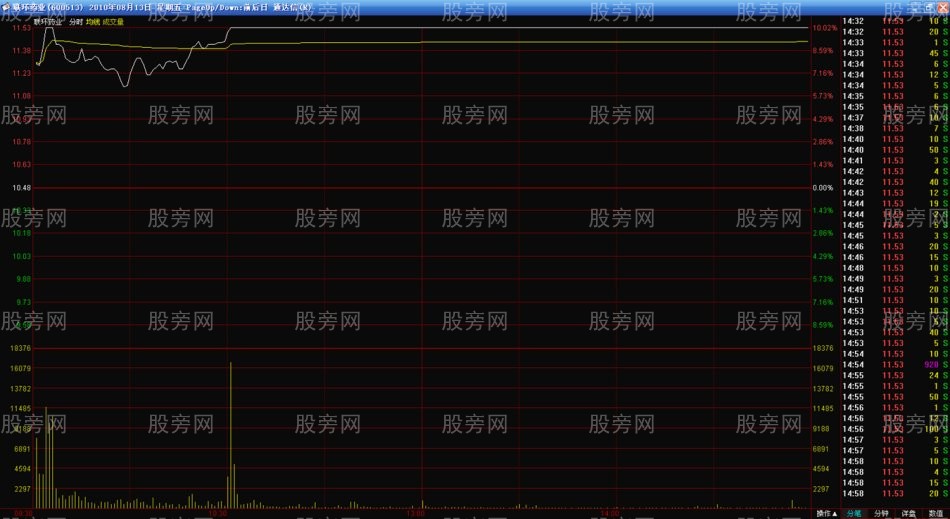
Task: Click the 11.38 price axis label
Action: pos(22,51)
